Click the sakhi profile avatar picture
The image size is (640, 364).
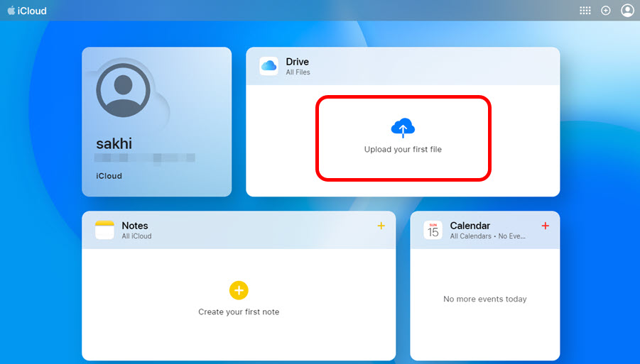123,90
